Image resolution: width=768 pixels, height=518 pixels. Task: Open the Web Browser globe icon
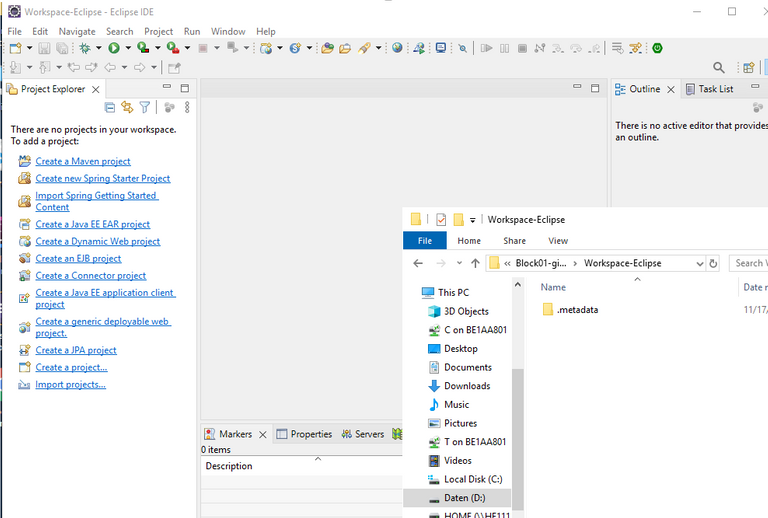coord(397,47)
